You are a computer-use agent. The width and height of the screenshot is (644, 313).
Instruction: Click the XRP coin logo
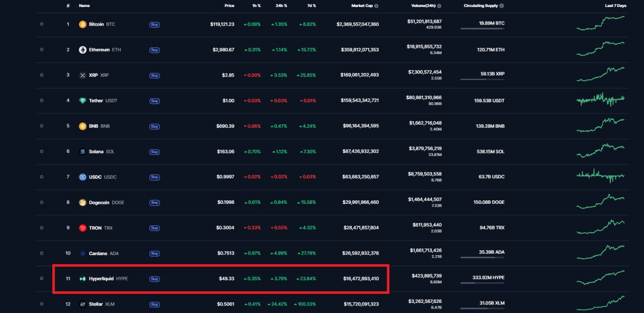(83, 75)
